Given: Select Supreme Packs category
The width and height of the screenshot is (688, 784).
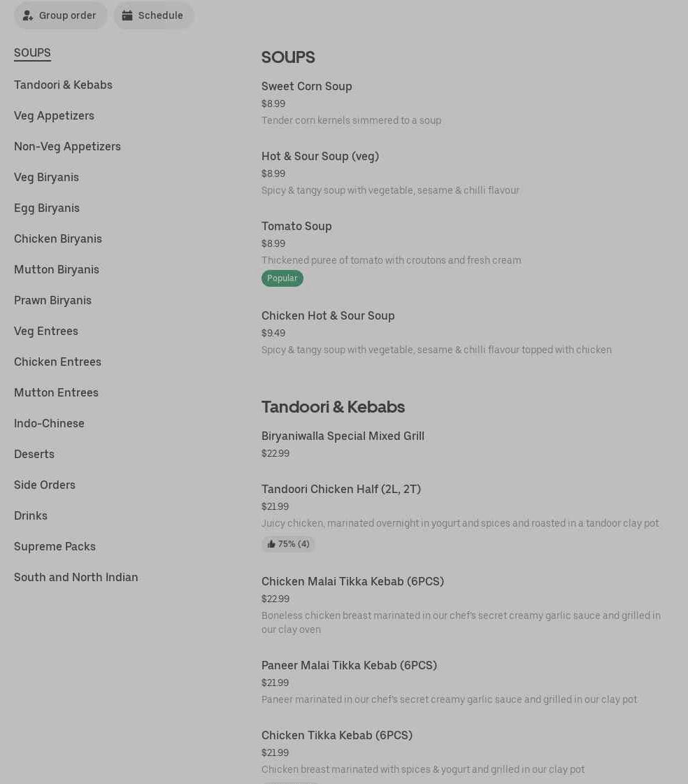Looking at the screenshot, I should pos(55,546).
